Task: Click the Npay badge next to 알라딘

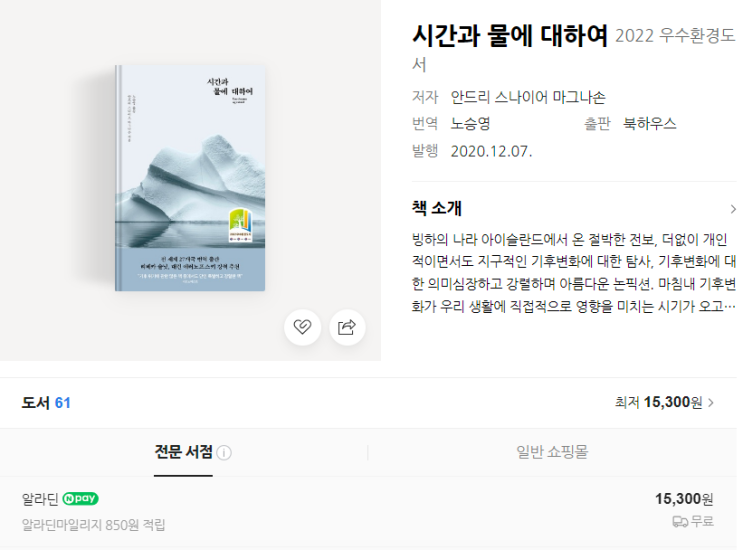Action: click(81, 498)
